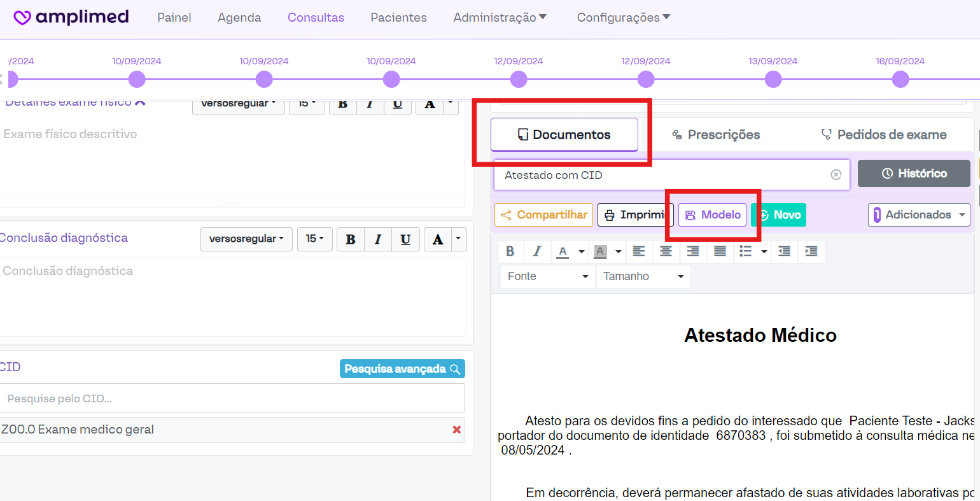Increase indent in the document editor

point(811,251)
